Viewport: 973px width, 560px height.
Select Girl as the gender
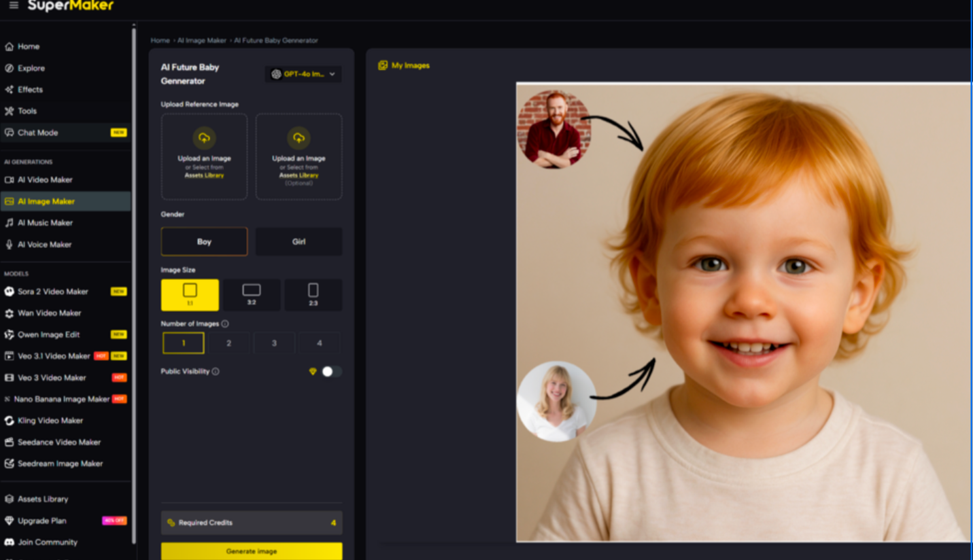[298, 242]
